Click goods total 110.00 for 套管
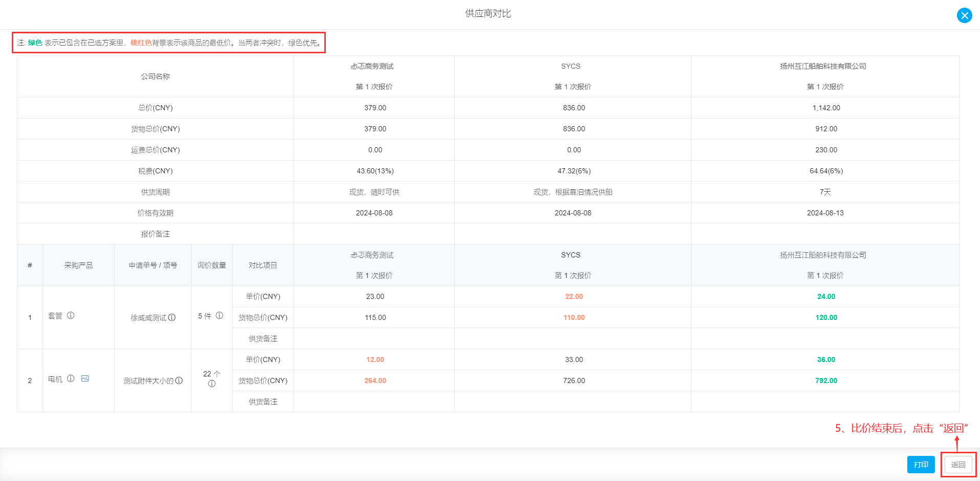980x481 pixels. point(574,317)
